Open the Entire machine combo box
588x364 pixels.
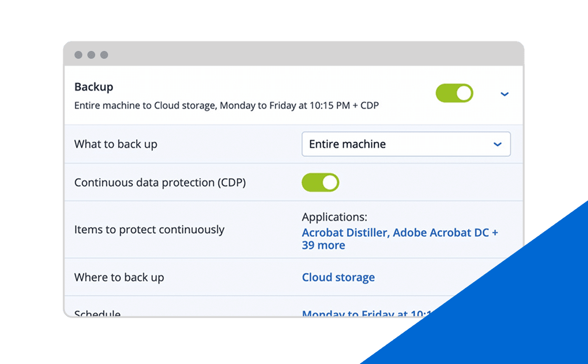(406, 144)
